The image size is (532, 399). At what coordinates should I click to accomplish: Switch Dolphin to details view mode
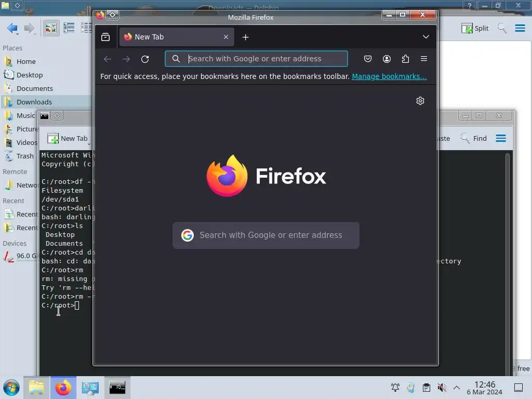pyautogui.click(x=87, y=28)
